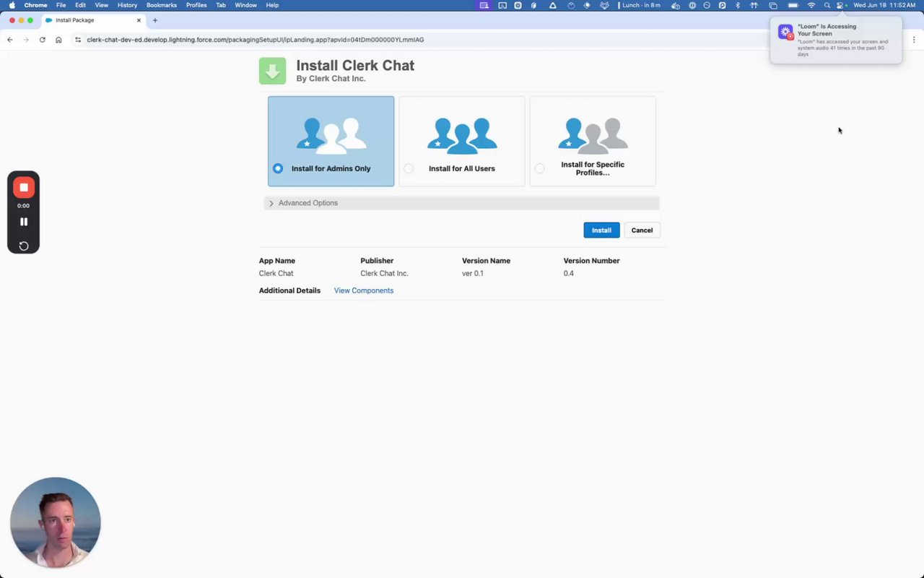Image resolution: width=924 pixels, height=578 pixels.
Task: Open a new Chrome tab
Action: coord(154,20)
